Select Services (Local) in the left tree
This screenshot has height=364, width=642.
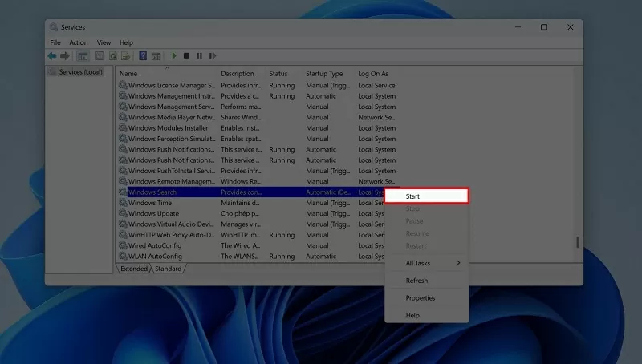click(x=80, y=72)
